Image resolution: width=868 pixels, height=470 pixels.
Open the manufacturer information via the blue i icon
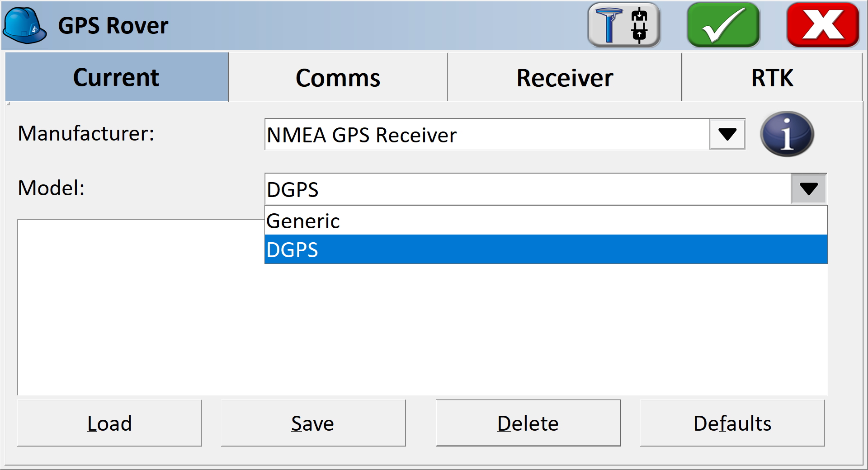tap(788, 134)
